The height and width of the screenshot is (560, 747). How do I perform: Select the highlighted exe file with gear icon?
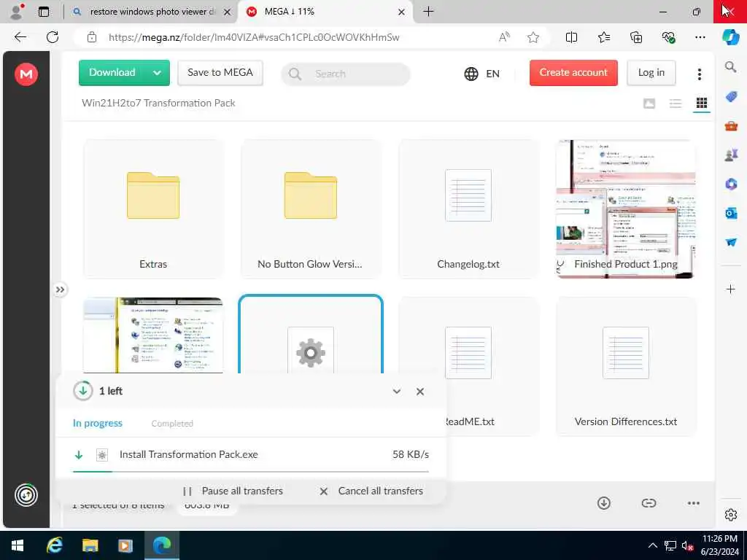(x=311, y=335)
